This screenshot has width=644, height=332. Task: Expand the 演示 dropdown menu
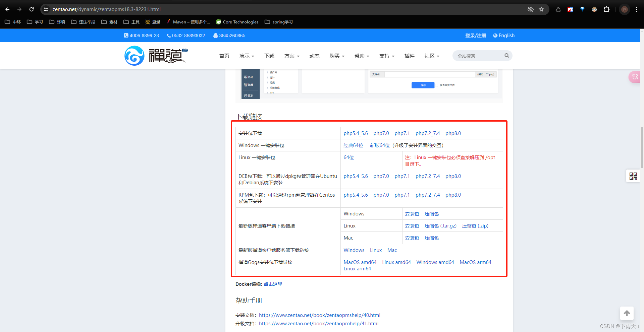pyautogui.click(x=247, y=56)
